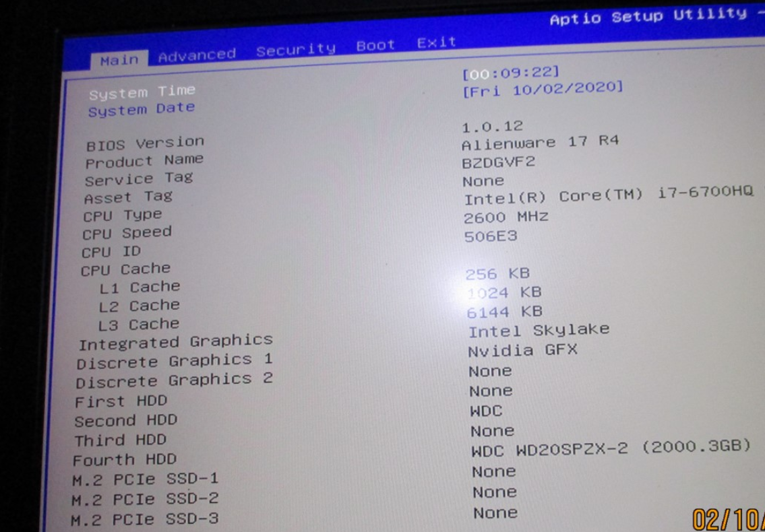Click the CPU Speed label

tap(127, 233)
